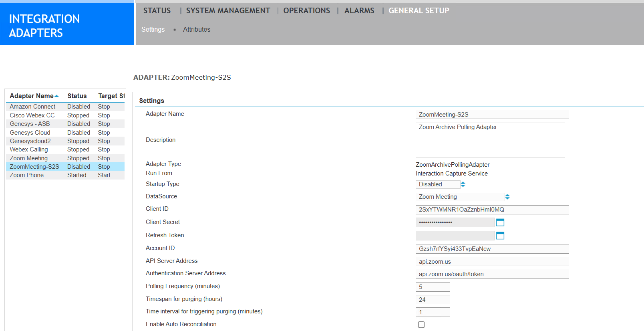Click the Client Secret edit icon
This screenshot has height=331, width=644.
500,222
